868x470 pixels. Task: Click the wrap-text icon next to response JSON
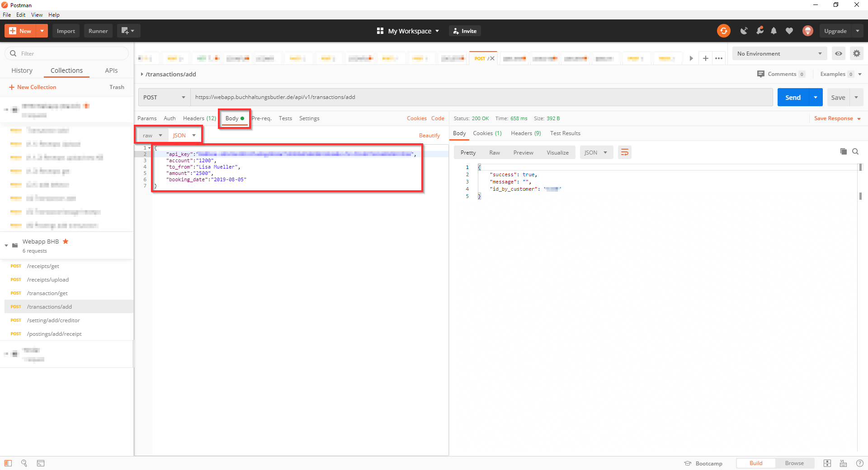click(x=624, y=152)
